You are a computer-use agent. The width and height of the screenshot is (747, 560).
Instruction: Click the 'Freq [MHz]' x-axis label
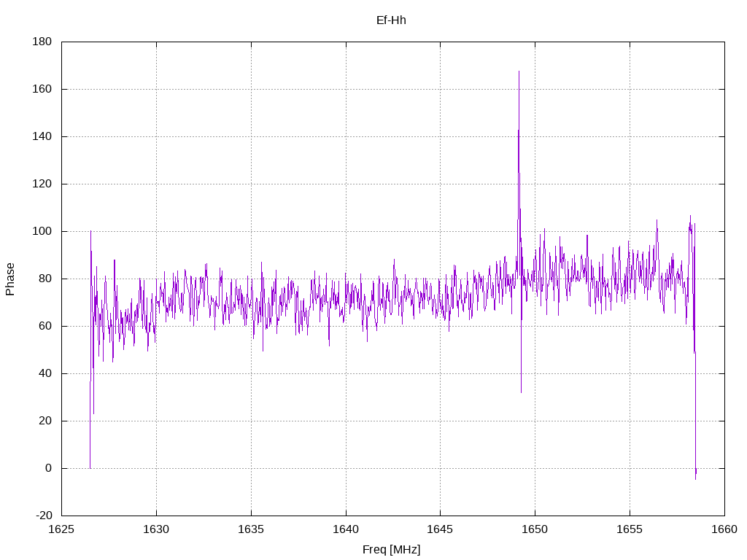[x=391, y=550]
